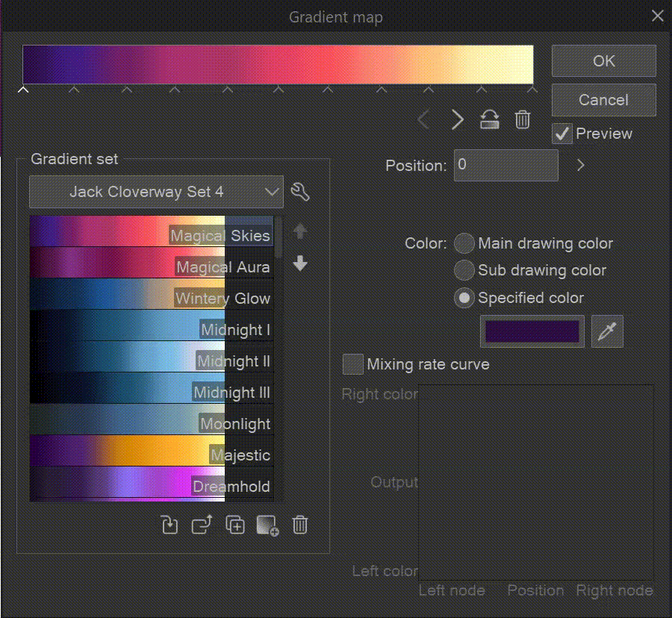
Task: Expand the Position slider arrow
Action: coord(581,166)
